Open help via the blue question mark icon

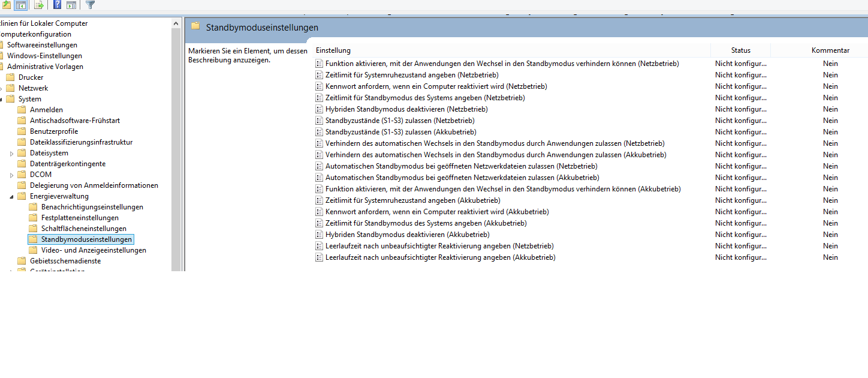(57, 5)
